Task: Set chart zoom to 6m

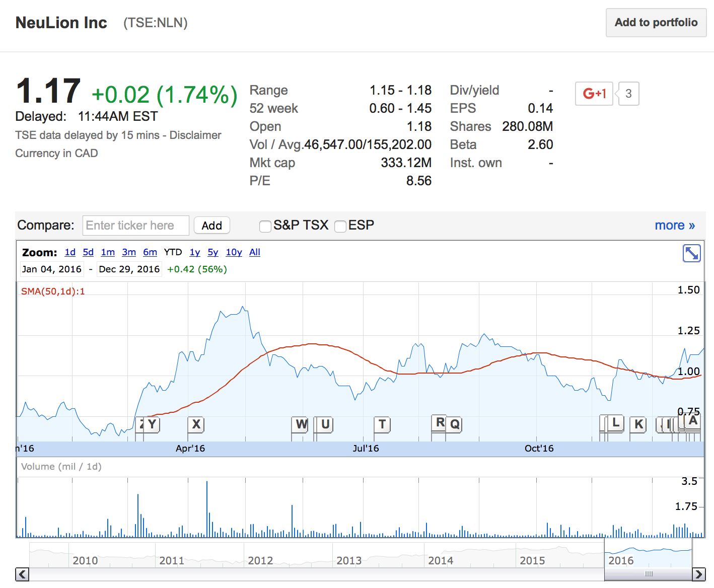Action: tap(150, 252)
